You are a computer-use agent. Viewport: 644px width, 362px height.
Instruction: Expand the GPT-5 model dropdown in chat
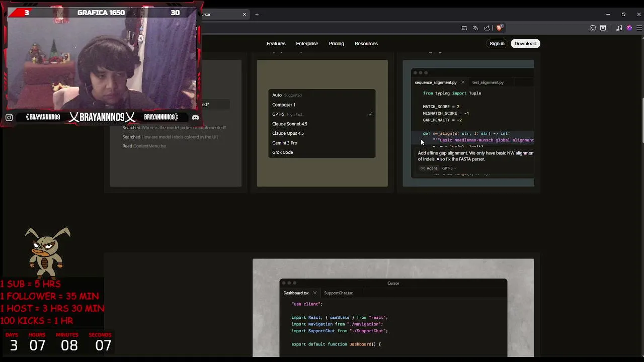(449, 168)
